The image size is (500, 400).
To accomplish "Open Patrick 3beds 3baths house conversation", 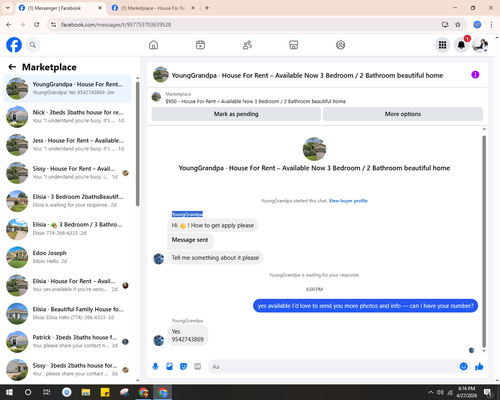I will coord(67,341).
